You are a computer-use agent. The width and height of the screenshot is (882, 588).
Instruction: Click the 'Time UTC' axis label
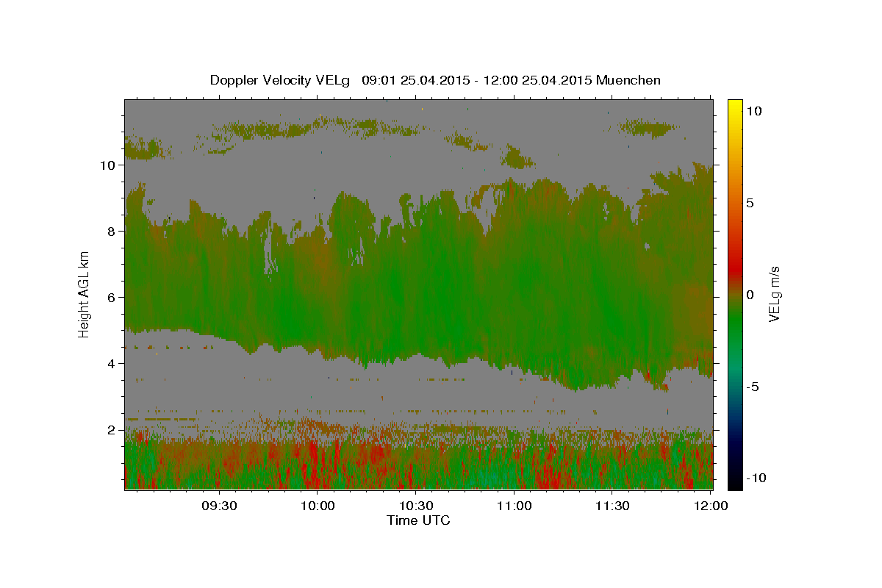click(x=418, y=520)
